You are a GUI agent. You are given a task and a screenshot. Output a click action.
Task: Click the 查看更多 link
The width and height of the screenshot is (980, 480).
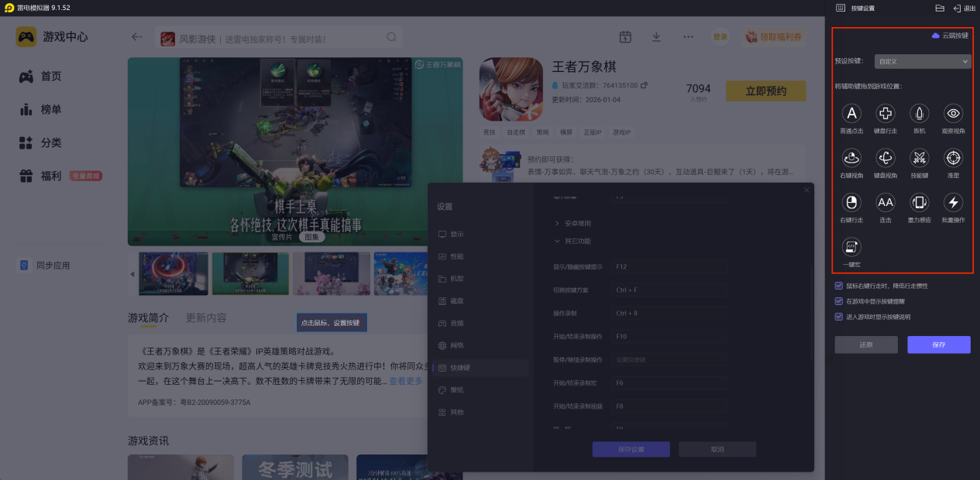406,381
